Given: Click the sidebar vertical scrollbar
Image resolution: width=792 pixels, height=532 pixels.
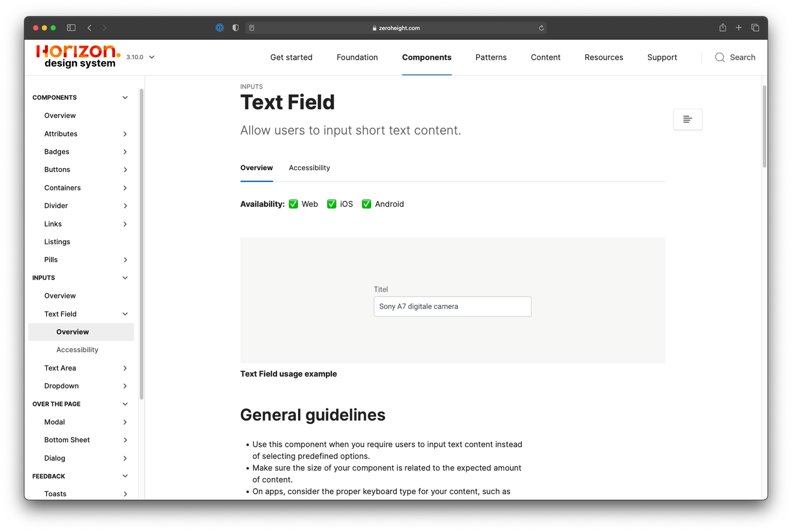Looking at the screenshot, I should click(141, 244).
